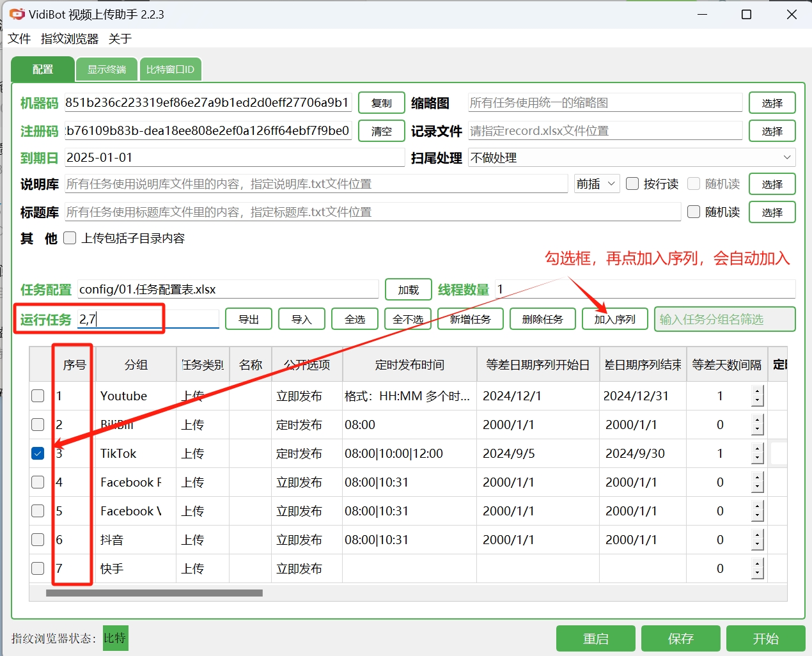Check the Youtube task row checkbox
Image resolution: width=812 pixels, height=656 pixels.
pyautogui.click(x=38, y=396)
